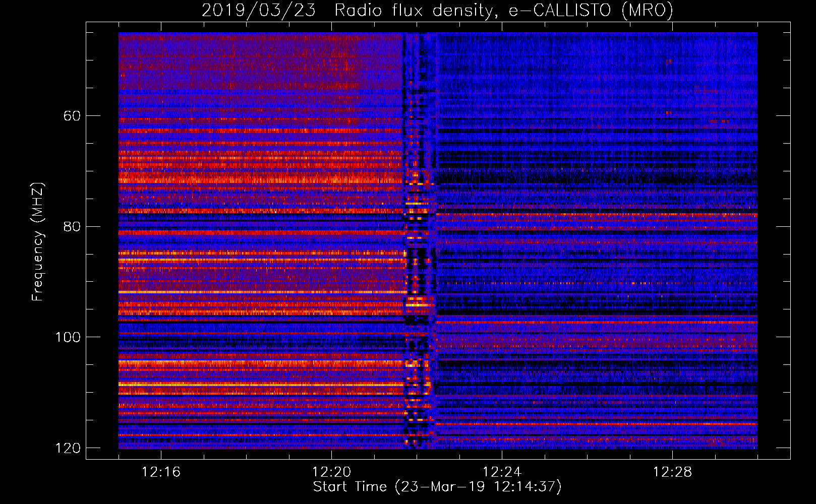Click the 'Start Time (23-Mar-19 12:14:37)' label
The image size is (816, 504).
[x=437, y=487]
